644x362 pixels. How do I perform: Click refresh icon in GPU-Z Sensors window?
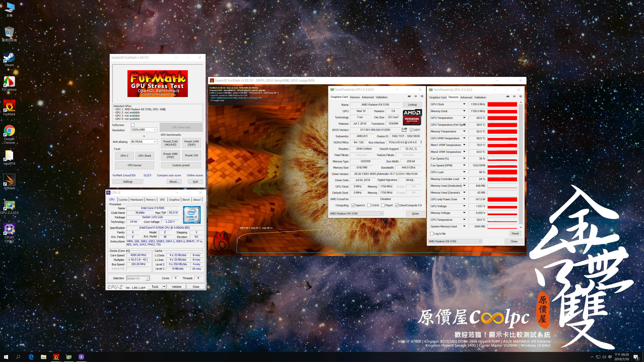click(x=514, y=96)
